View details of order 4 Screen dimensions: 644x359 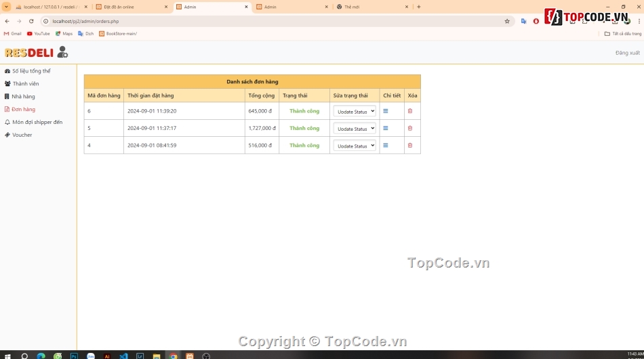click(386, 146)
